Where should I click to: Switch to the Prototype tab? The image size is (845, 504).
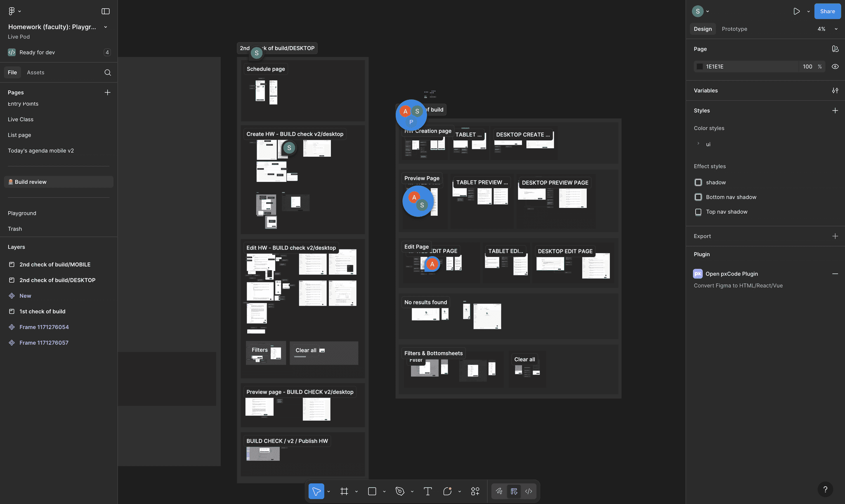click(x=734, y=29)
